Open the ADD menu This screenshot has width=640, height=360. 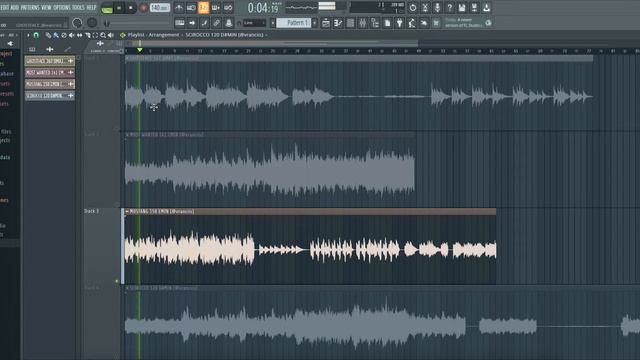15,7
